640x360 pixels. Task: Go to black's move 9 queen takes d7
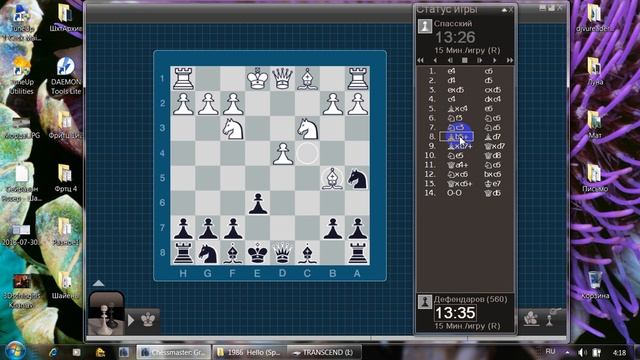pyautogui.click(x=495, y=146)
